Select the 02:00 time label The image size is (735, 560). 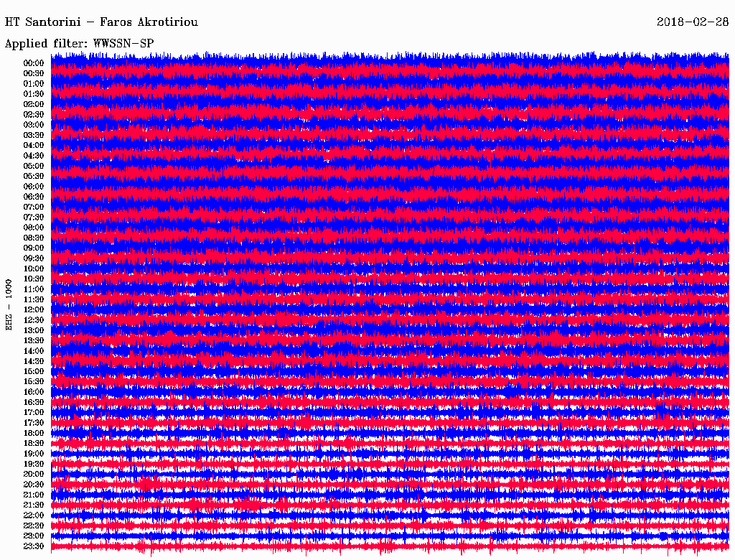point(34,105)
